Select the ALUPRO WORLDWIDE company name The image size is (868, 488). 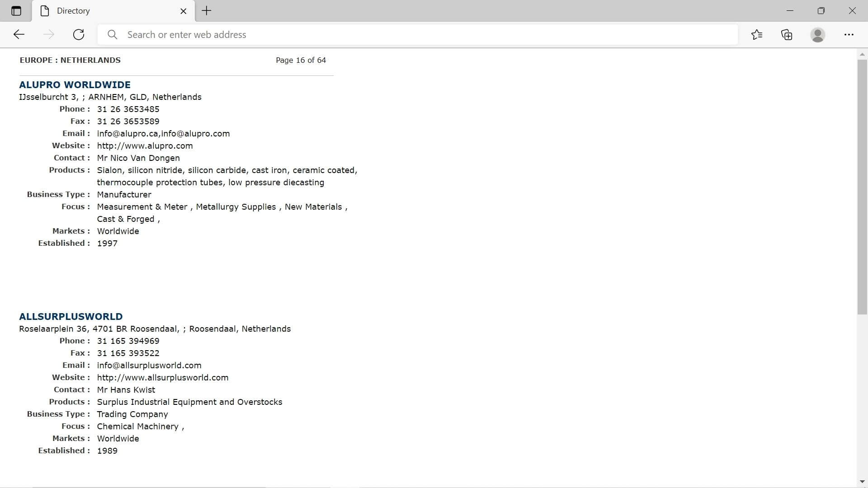pyautogui.click(x=75, y=84)
